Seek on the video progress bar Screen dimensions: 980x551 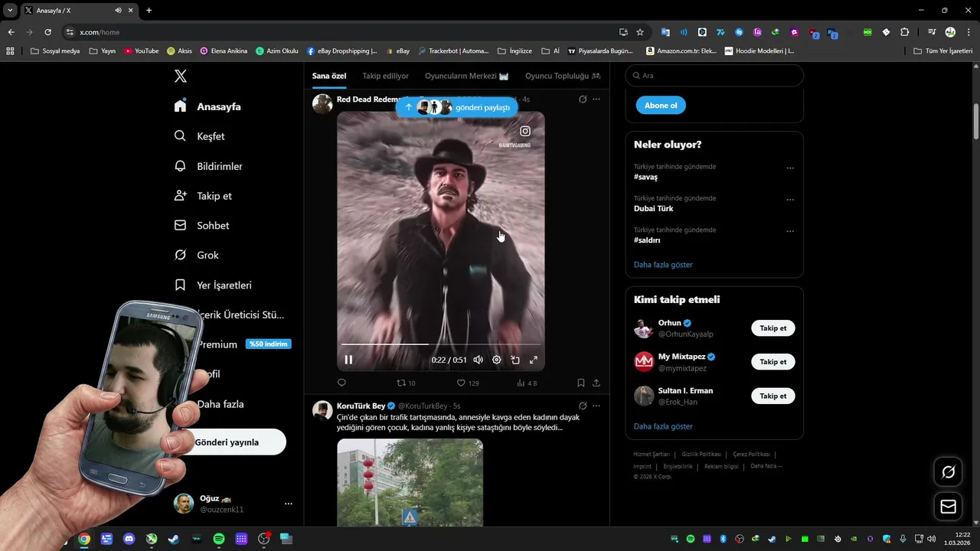click(x=441, y=344)
